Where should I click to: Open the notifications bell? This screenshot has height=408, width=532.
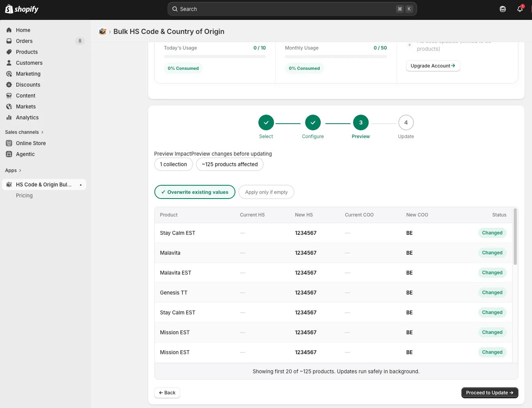click(520, 9)
